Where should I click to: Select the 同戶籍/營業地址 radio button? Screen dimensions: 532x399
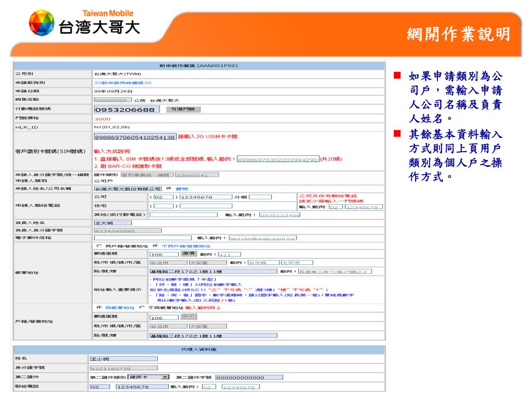point(99,246)
